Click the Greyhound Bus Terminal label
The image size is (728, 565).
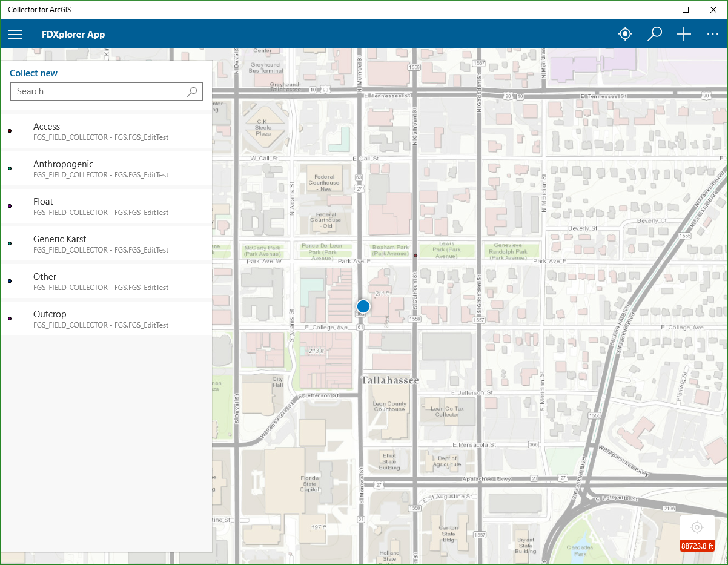pos(265,67)
